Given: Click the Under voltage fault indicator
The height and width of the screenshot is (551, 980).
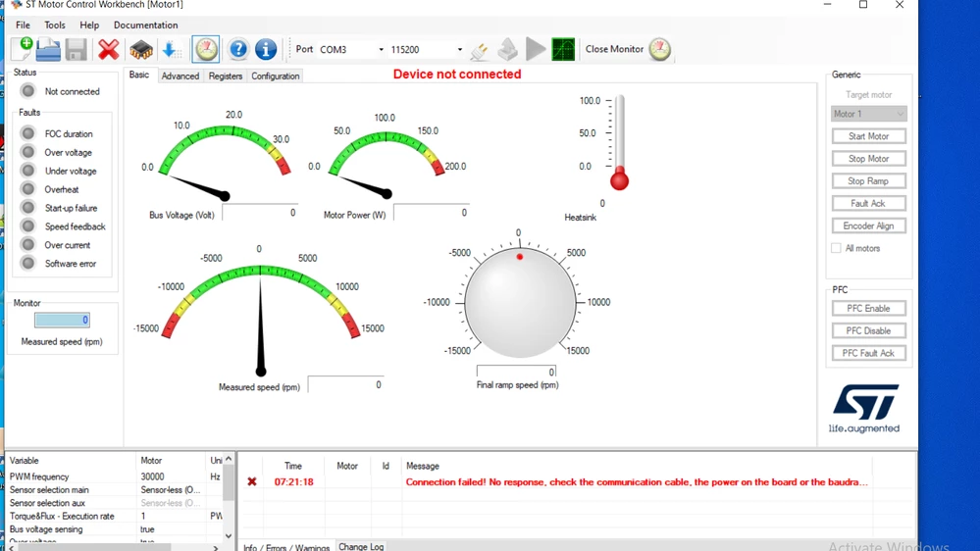Looking at the screenshot, I should [x=28, y=171].
